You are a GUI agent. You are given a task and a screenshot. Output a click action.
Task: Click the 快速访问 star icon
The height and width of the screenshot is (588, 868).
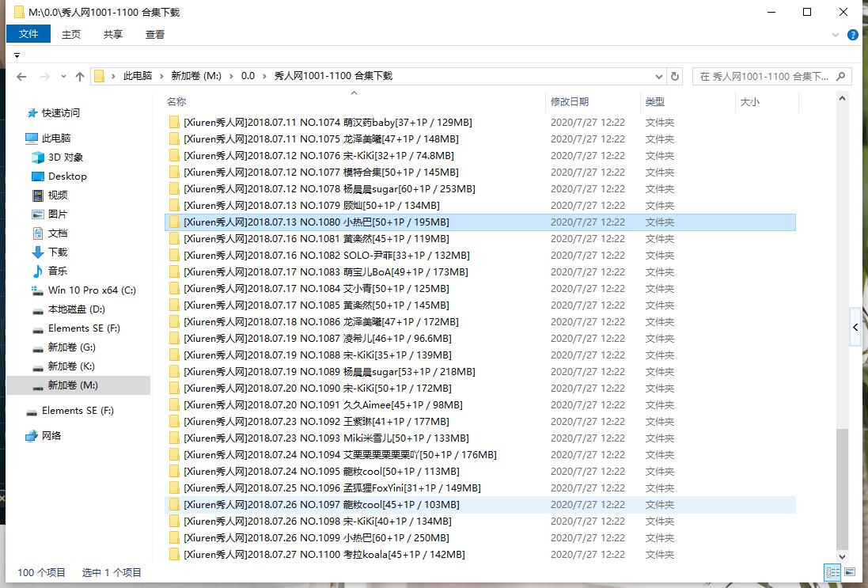(32, 113)
